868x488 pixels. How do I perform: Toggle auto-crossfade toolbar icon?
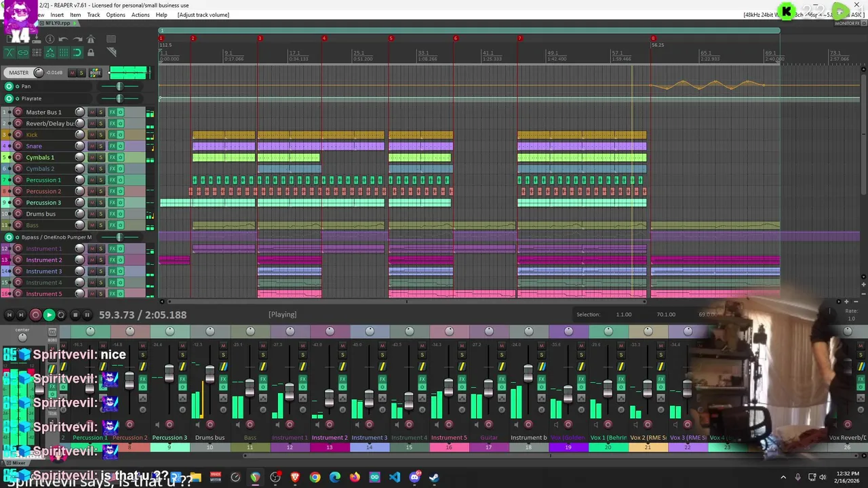9,52
